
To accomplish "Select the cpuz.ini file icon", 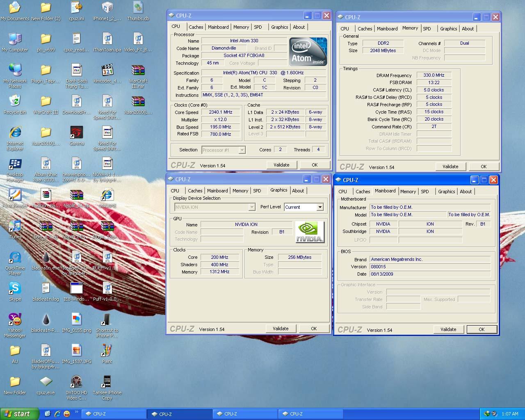I will coord(76,11).
